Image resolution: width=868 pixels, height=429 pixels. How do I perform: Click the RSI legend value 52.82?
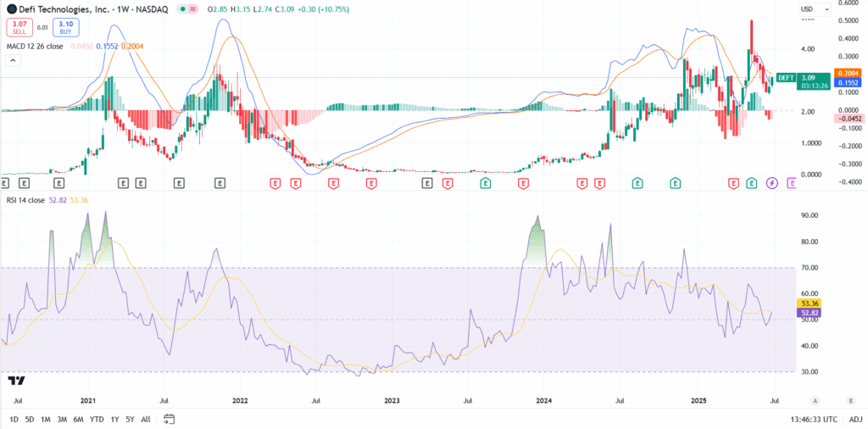click(x=58, y=200)
